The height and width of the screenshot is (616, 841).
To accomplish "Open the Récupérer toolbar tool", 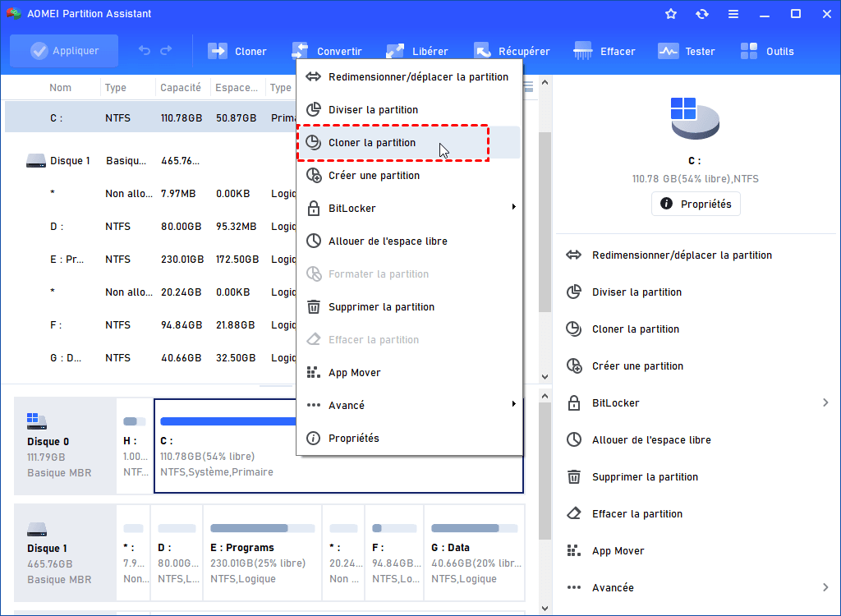I will click(x=512, y=51).
